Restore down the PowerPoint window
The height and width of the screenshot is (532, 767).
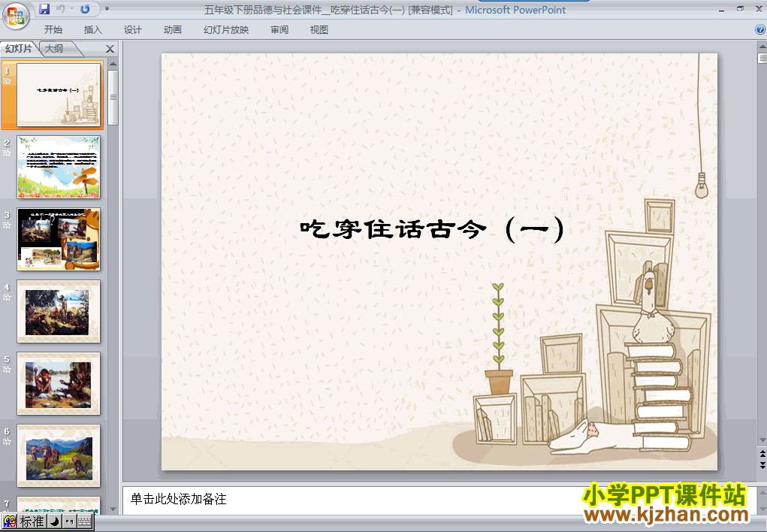pyautogui.click(x=740, y=9)
